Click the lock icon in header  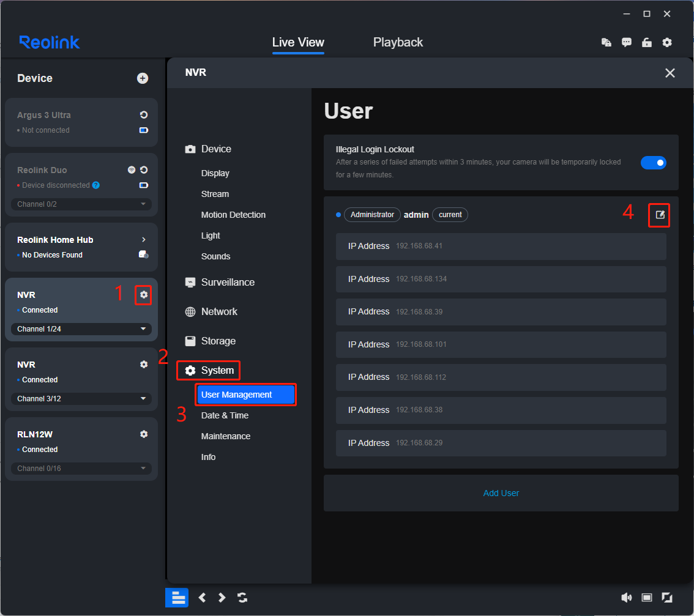coord(647,42)
